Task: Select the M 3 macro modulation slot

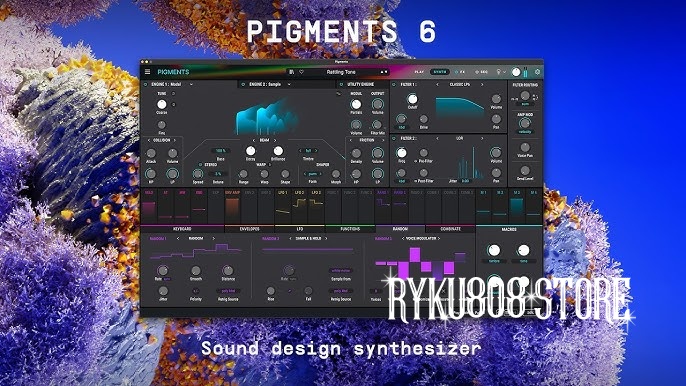Action: tap(517, 206)
